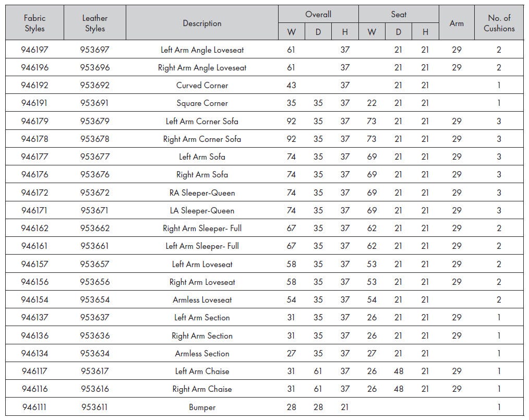Select the Armless Loveseat description
This screenshot has height=420, width=529.
pos(202,299)
